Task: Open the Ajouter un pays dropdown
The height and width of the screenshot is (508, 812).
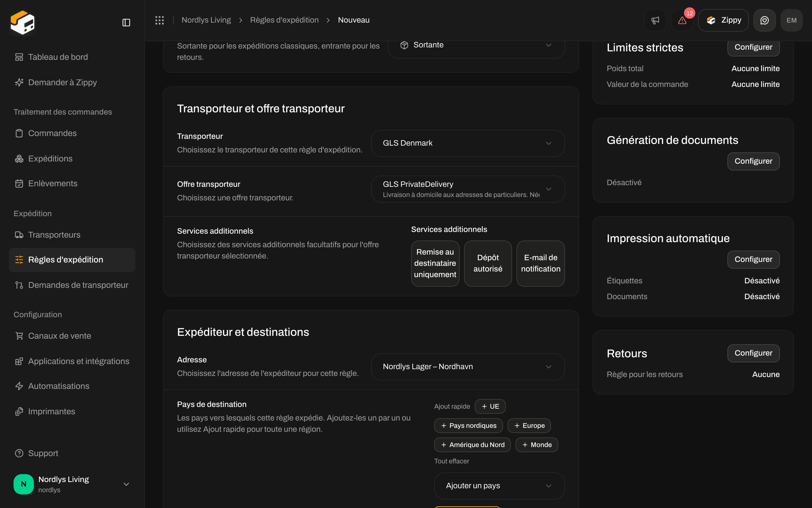Action: (x=499, y=486)
